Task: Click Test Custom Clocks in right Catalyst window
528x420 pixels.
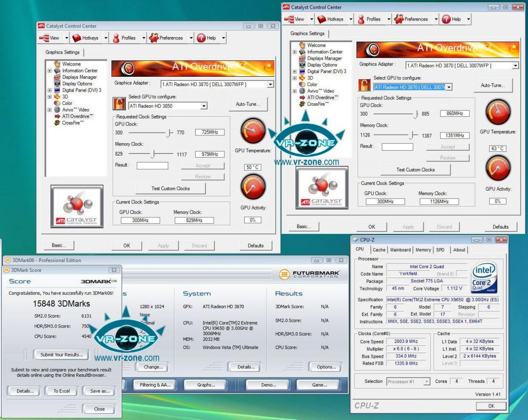Action: (415, 170)
